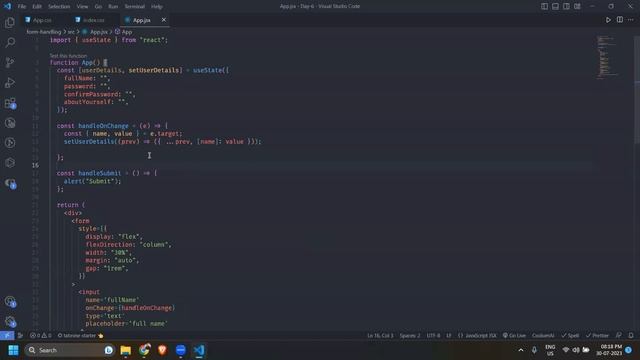640x360 pixels.
Task: Open the VS Code taskbar icon
Action: click(x=199, y=350)
